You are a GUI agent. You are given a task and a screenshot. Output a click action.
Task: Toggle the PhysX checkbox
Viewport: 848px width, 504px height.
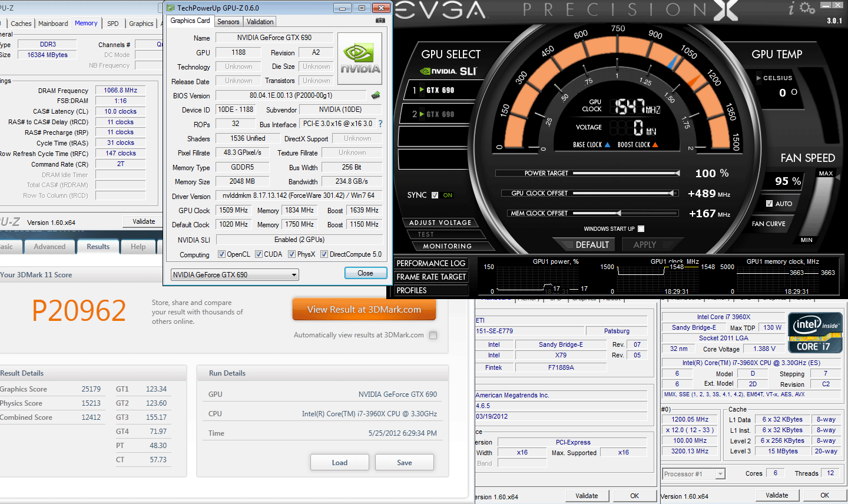[x=291, y=254]
